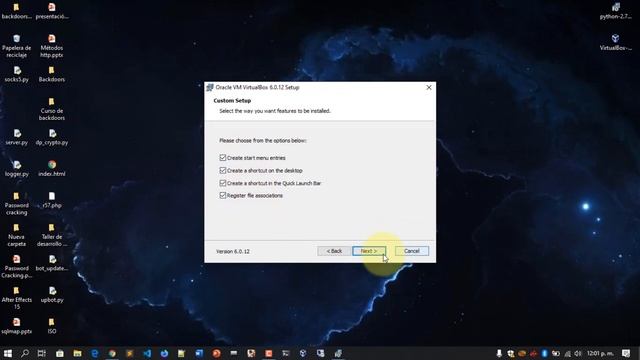Select Métodos http.pptx desktop file
The width and height of the screenshot is (640, 360).
(52, 45)
